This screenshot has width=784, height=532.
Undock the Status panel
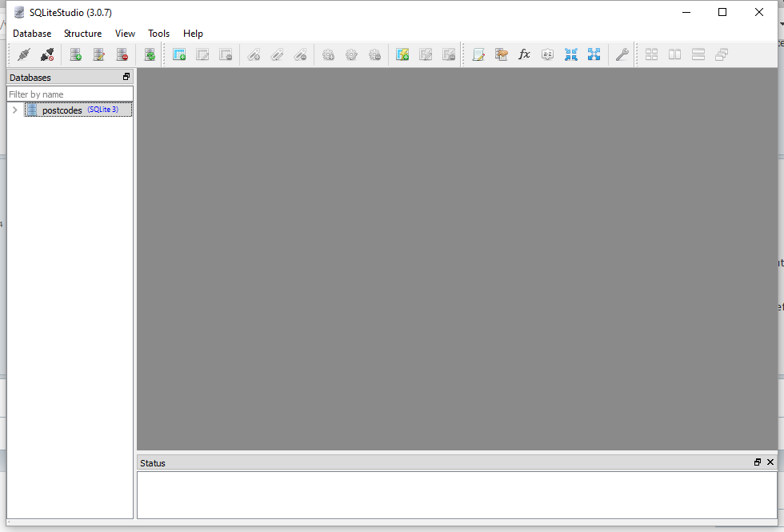point(757,462)
